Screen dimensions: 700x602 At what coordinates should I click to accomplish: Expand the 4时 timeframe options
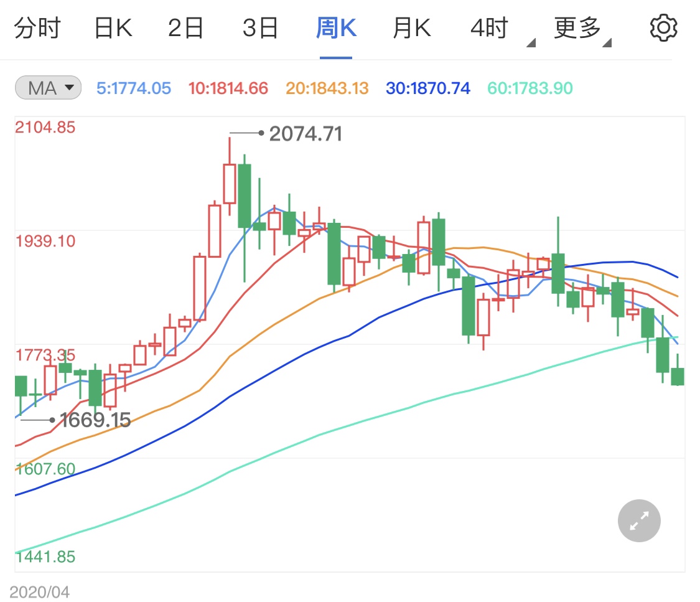point(496,29)
